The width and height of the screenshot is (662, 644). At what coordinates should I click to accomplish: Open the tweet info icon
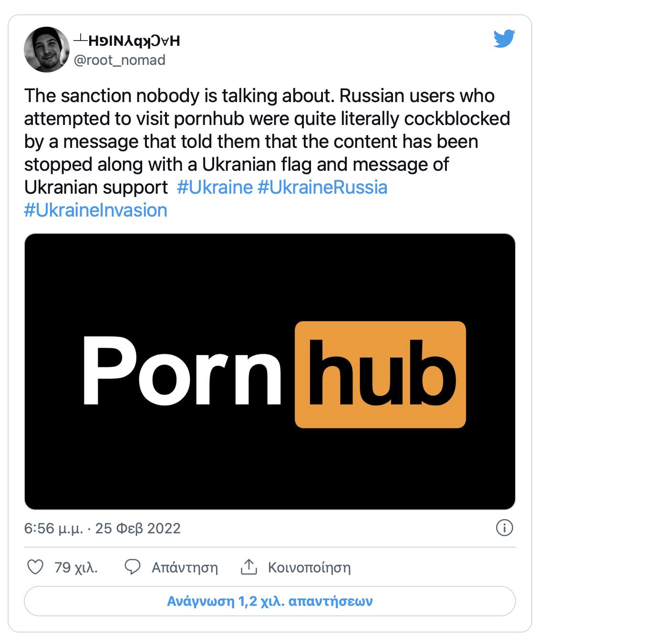[x=505, y=528]
